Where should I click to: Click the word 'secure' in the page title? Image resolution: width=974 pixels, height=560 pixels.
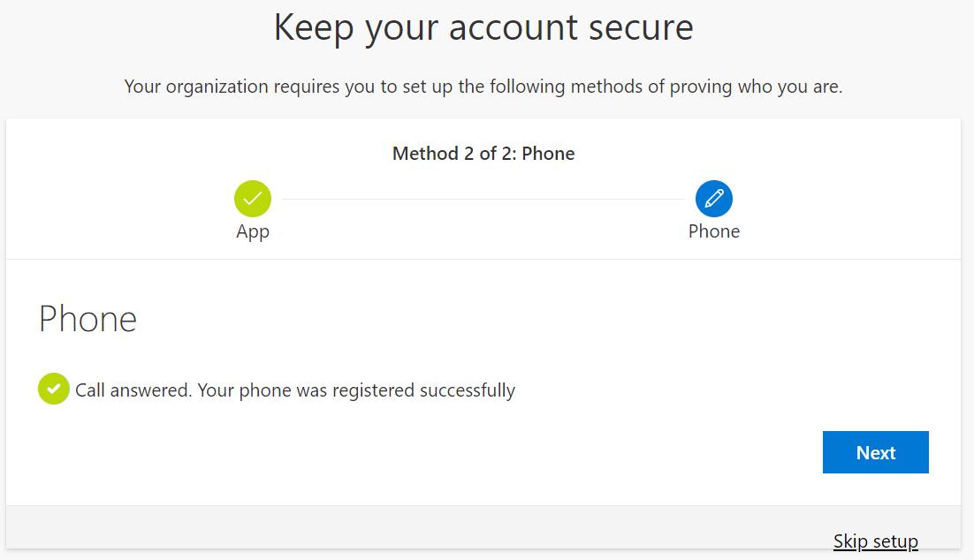[643, 27]
